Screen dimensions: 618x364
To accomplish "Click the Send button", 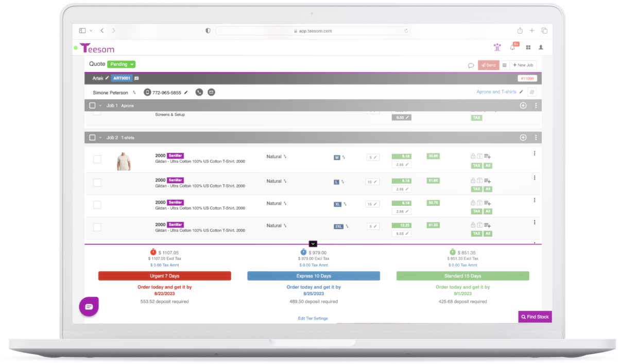I will (488, 65).
